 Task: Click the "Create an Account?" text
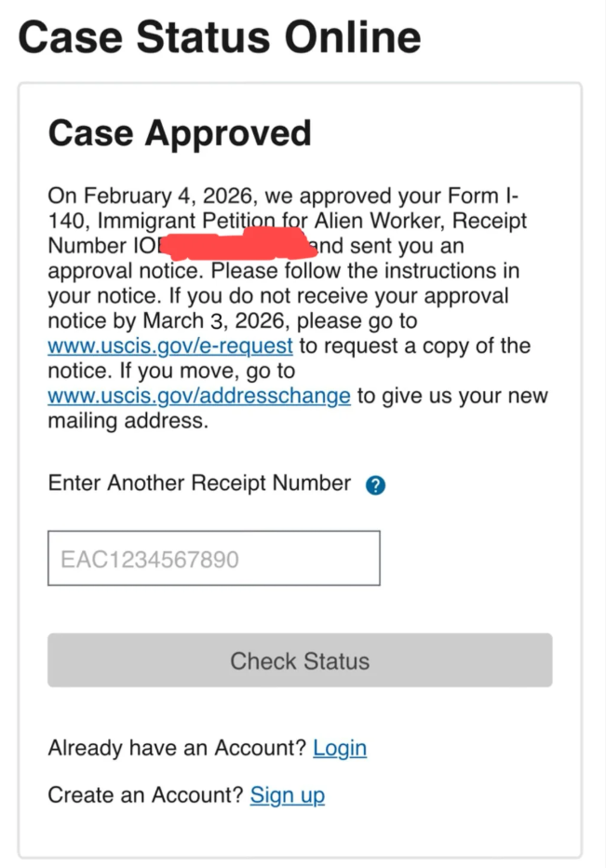tap(146, 795)
